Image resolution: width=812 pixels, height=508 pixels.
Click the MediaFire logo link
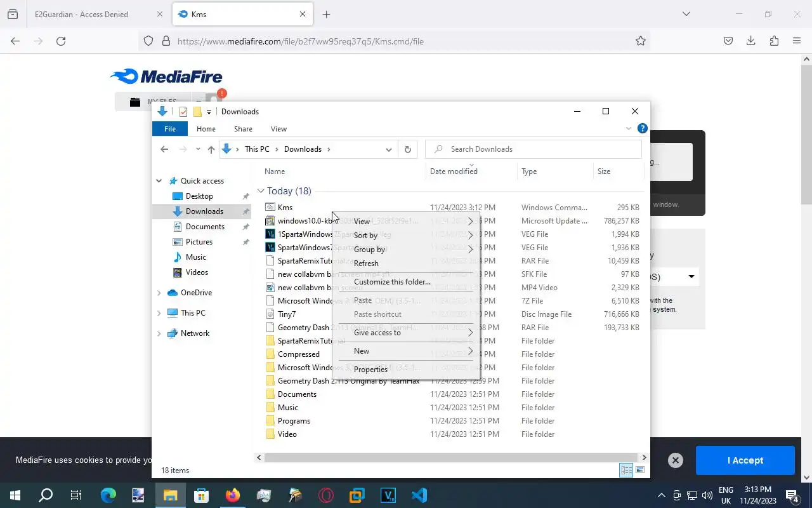166,77
